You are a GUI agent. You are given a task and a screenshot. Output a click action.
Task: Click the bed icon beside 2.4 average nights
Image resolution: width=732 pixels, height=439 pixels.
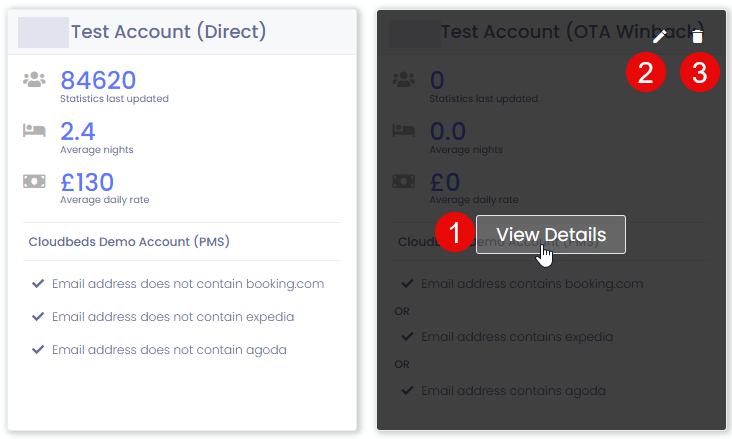pos(35,131)
